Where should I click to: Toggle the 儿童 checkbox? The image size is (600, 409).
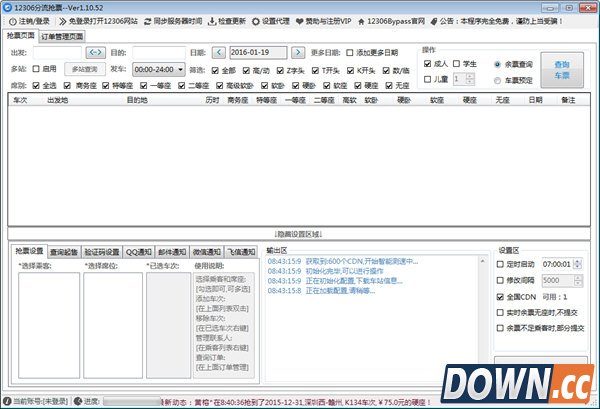pos(427,79)
